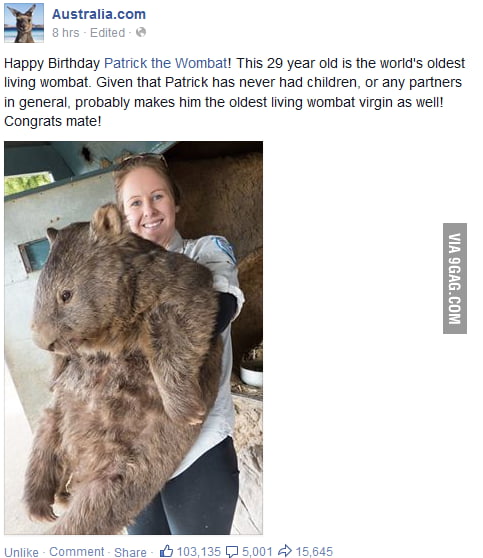The image size is (483, 558).
Task: Click the 8 hrs post timestamp
Action: coord(65,33)
